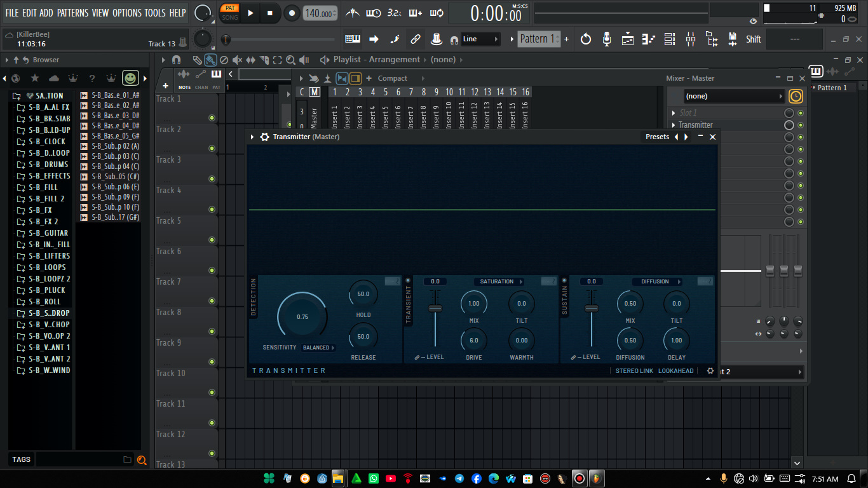Screen dimensions: 868x488
Task: Select the Mute tool in Playlist toolbar
Action: pyautogui.click(x=237, y=60)
